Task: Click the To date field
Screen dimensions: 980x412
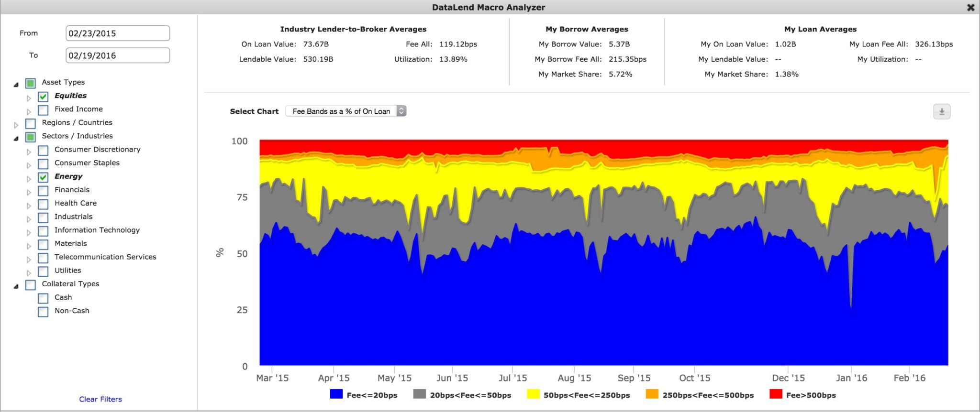Action: coord(118,55)
